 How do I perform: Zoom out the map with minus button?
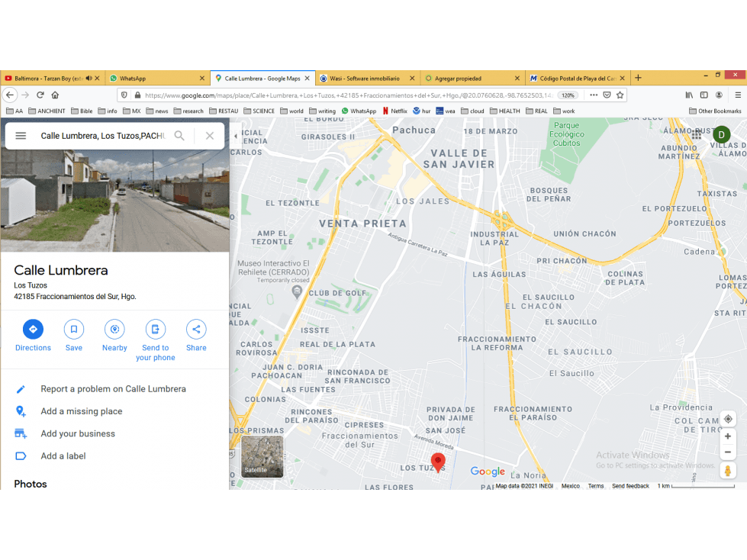coord(728,452)
